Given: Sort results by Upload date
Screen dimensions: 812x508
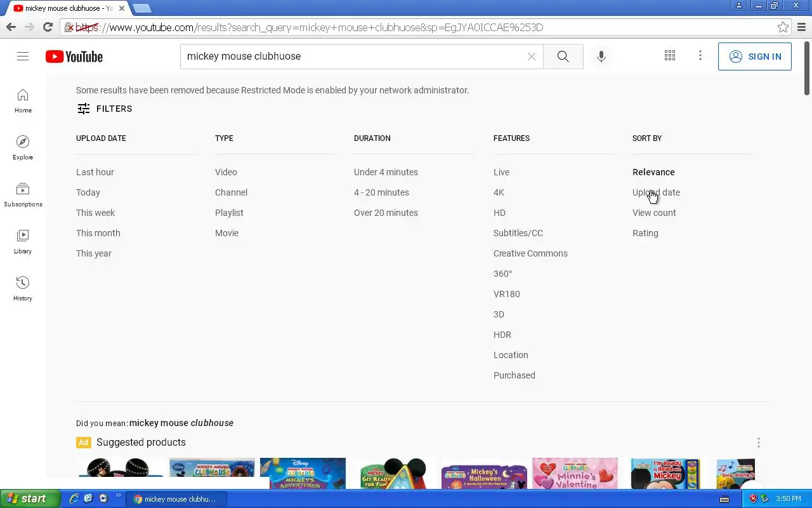Looking at the screenshot, I should point(656,192).
